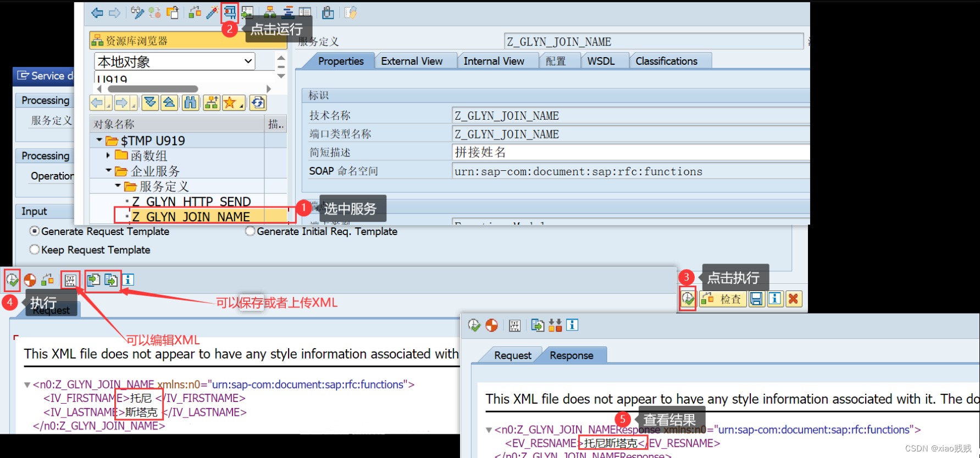Click the check icon in the top toolbar
Image resolution: width=980 pixels, height=458 pixels.
pos(195,13)
